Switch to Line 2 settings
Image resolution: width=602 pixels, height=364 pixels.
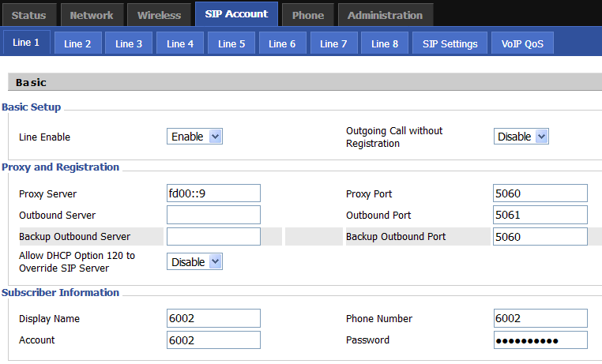click(77, 43)
